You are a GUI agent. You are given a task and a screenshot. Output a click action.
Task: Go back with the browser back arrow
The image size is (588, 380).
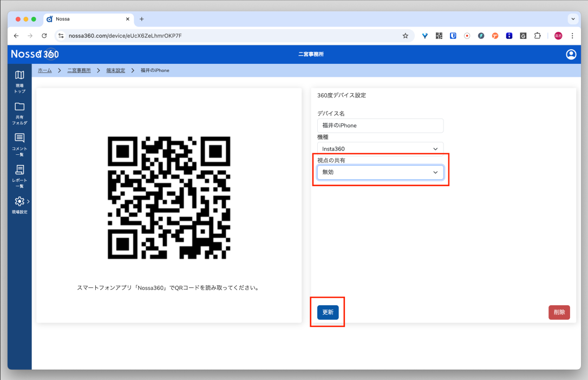click(x=16, y=36)
